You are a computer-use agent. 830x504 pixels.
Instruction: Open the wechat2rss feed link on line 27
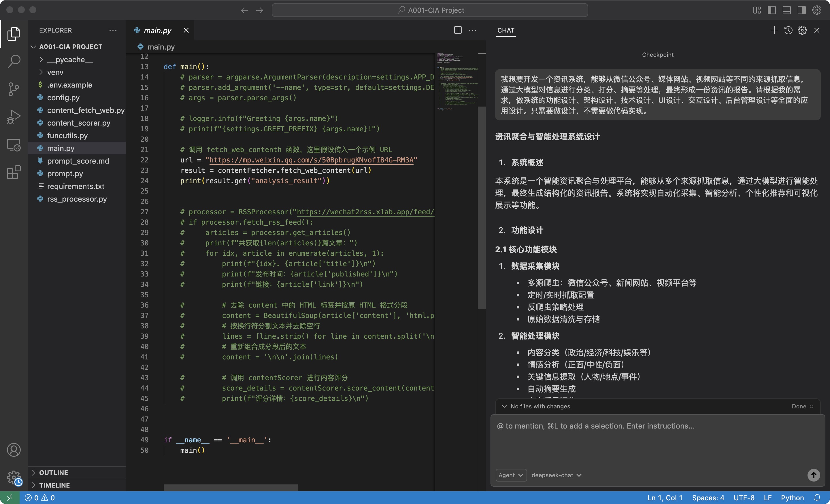pos(366,212)
